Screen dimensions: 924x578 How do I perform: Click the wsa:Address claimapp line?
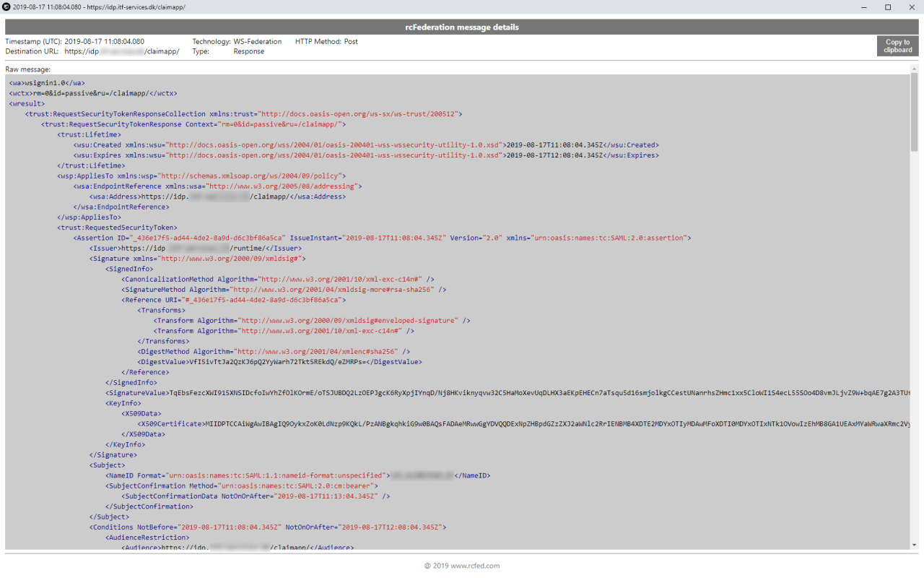pyautogui.click(x=217, y=197)
